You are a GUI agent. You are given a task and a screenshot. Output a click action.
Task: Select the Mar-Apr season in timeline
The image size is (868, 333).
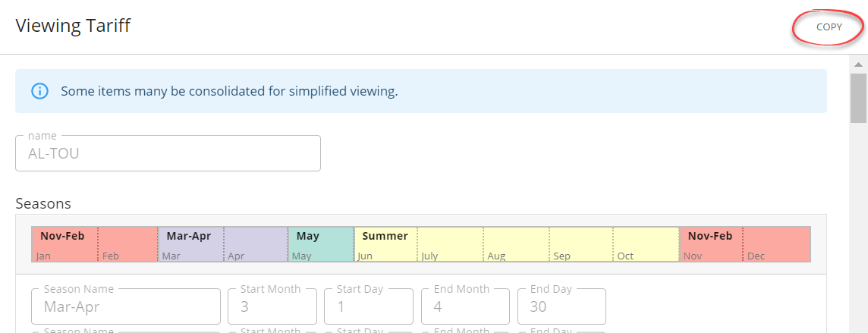pos(190,244)
